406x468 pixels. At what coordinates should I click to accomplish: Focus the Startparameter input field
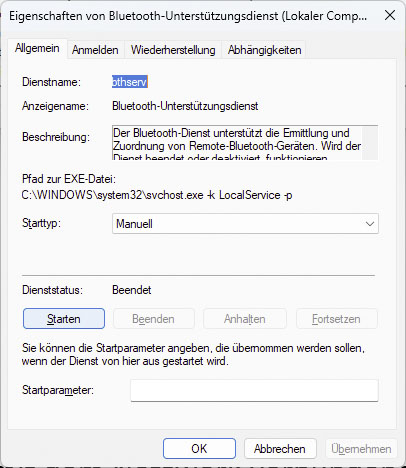(x=254, y=390)
